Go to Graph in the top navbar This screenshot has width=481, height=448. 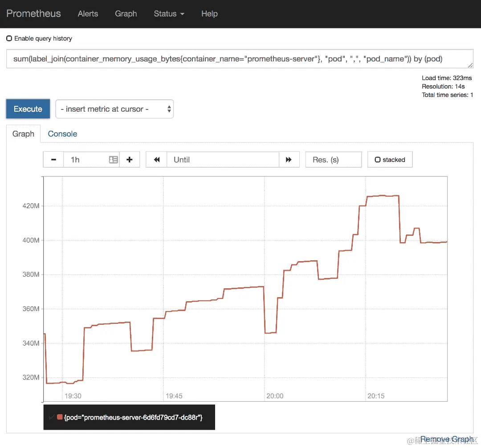tap(126, 14)
